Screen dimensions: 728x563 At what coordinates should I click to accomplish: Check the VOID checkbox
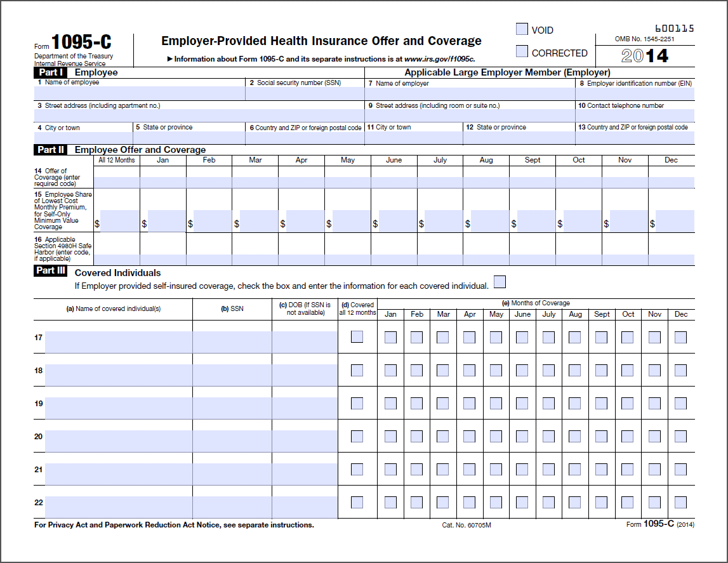522,29
